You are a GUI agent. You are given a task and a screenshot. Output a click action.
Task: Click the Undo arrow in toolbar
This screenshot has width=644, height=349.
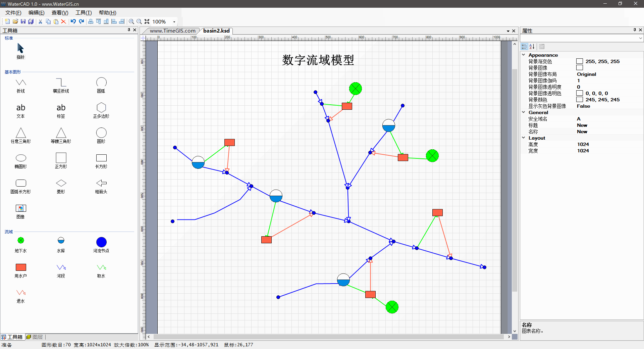[x=73, y=21]
